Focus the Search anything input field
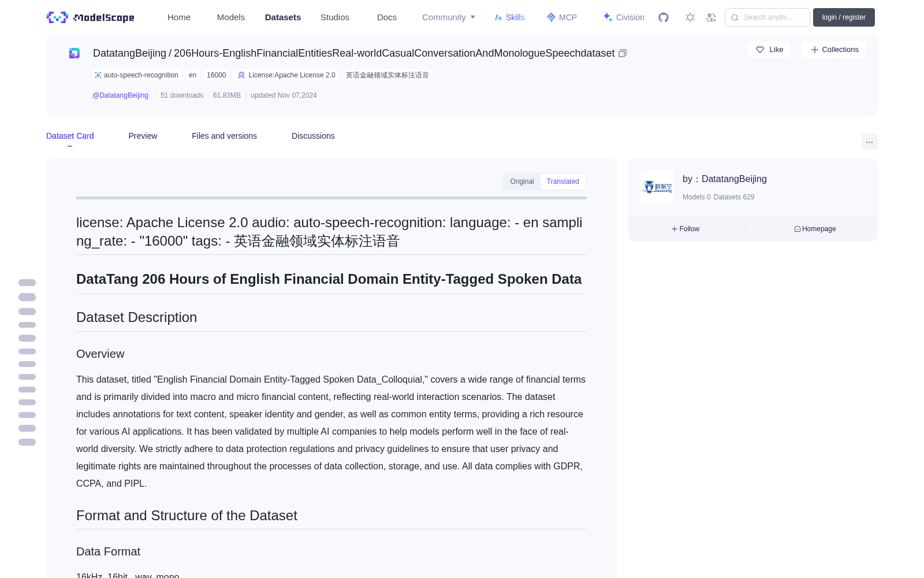Image resolution: width=924 pixels, height=578 pixels. pyautogui.click(x=767, y=17)
